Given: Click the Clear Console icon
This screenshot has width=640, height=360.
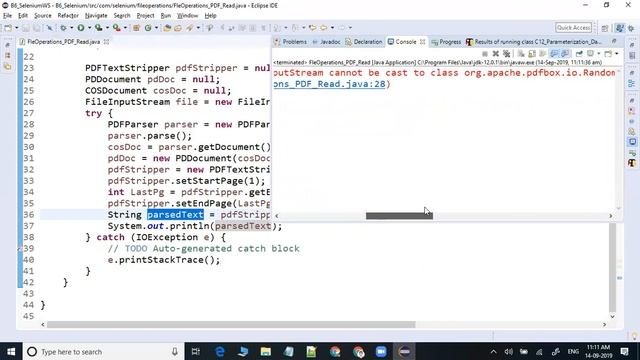Looking at the screenshot, I should coord(521,53).
